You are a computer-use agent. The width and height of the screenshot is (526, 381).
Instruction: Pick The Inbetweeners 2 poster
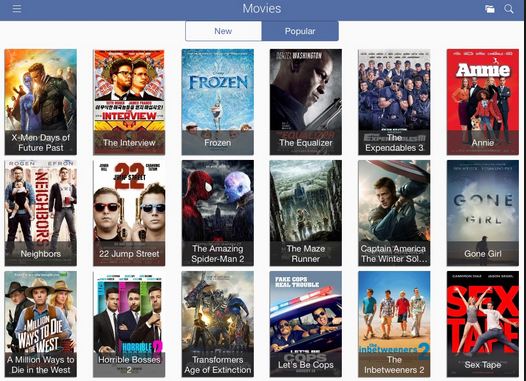point(394,324)
